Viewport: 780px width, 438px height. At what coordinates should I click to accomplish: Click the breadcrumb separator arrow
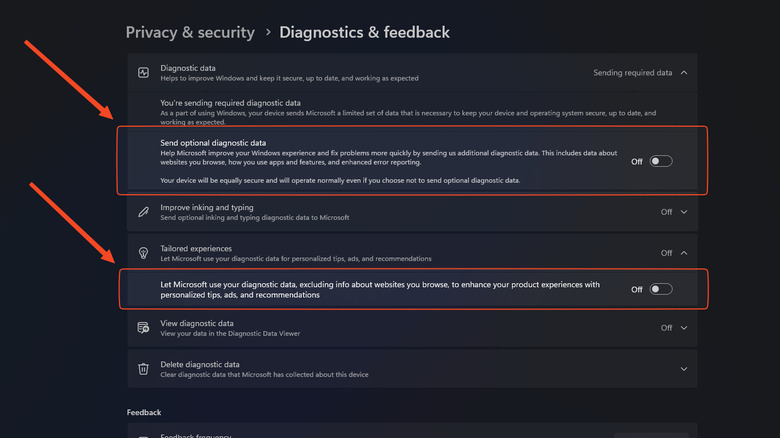[267, 33]
